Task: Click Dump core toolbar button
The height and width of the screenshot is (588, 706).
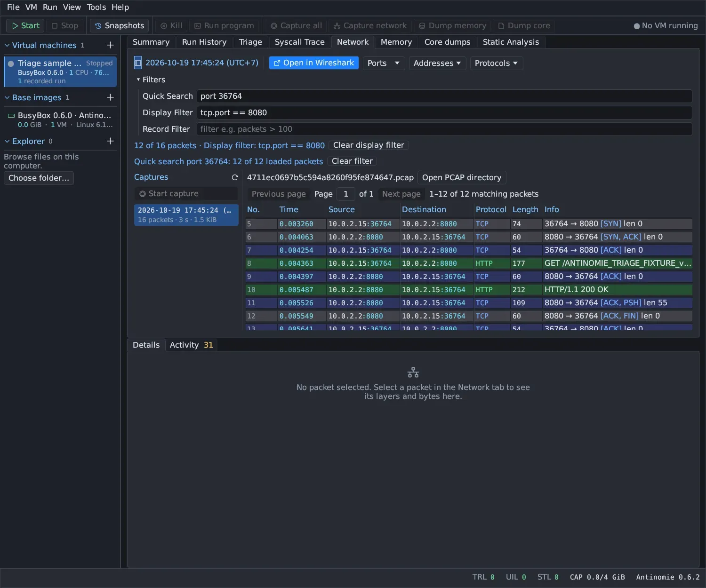Action: point(524,25)
